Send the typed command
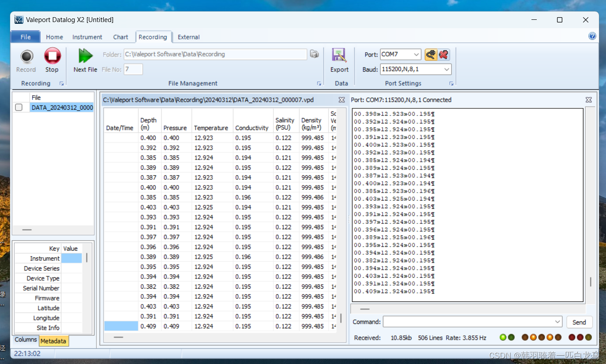 (x=579, y=322)
